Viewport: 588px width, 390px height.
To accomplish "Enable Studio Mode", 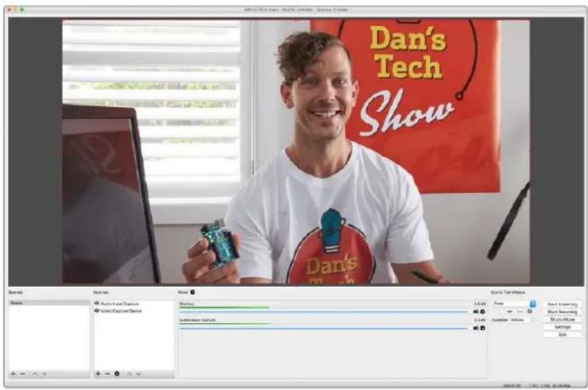I will (x=562, y=319).
